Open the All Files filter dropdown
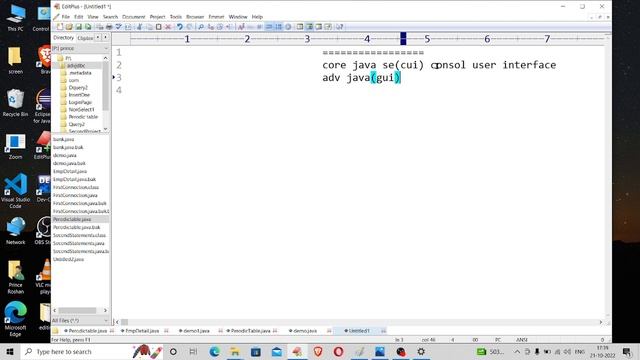This screenshot has height=360, width=640. point(80,321)
